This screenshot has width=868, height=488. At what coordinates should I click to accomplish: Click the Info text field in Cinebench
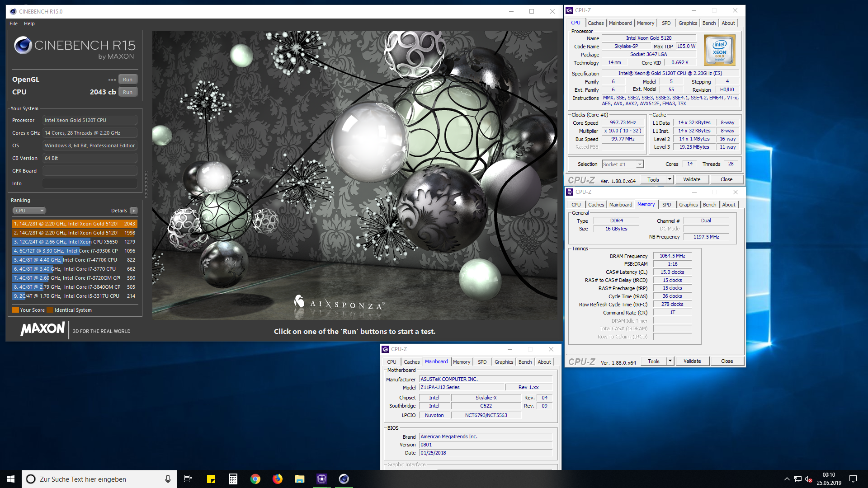point(90,183)
